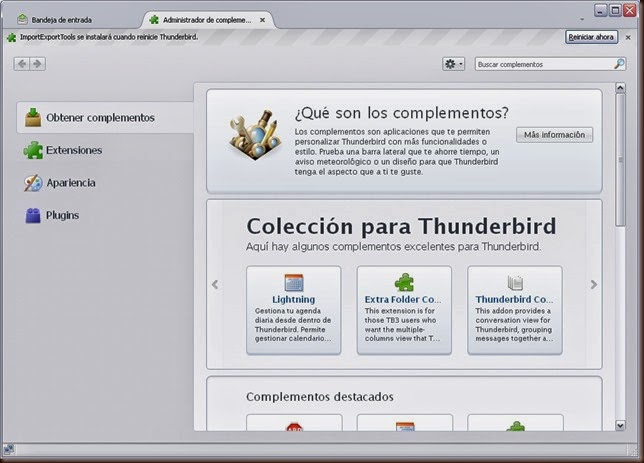Go forward with the right arrow navigation button

(37, 64)
